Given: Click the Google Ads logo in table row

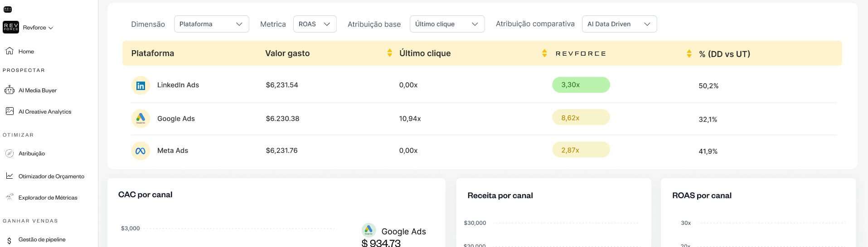Looking at the screenshot, I should (x=141, y=119).
